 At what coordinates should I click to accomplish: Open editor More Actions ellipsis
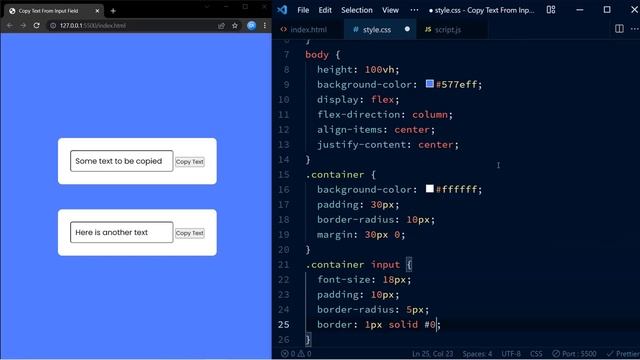point(634,29)
